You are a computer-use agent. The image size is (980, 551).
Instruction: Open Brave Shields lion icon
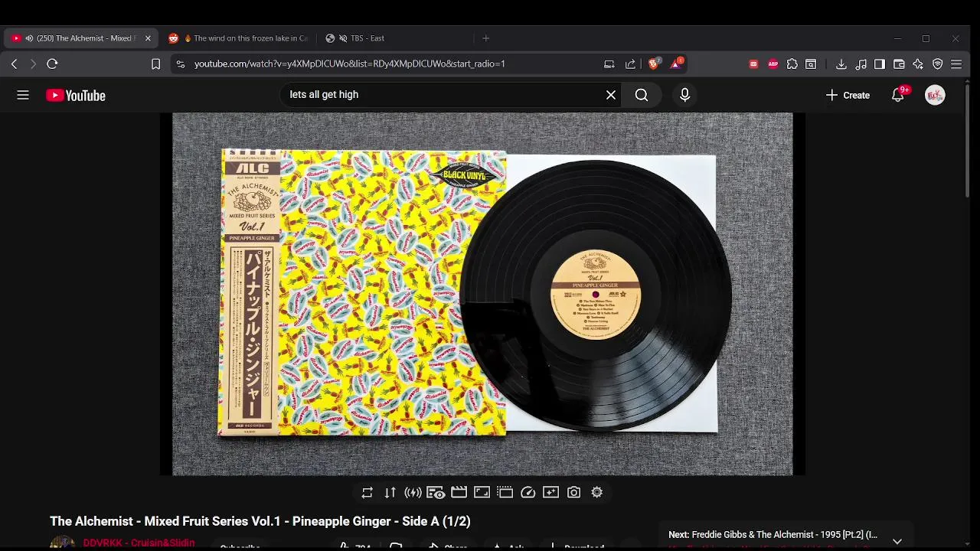(x=654, y=64)
